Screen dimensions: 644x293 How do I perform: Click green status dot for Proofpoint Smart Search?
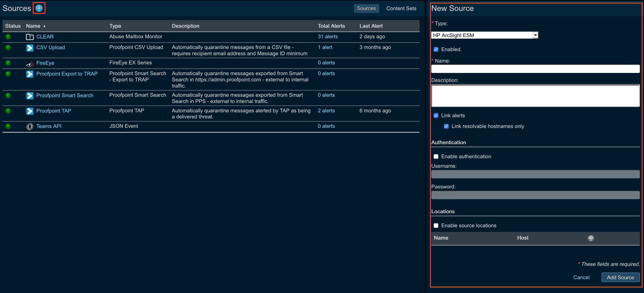tap(8, 96)
